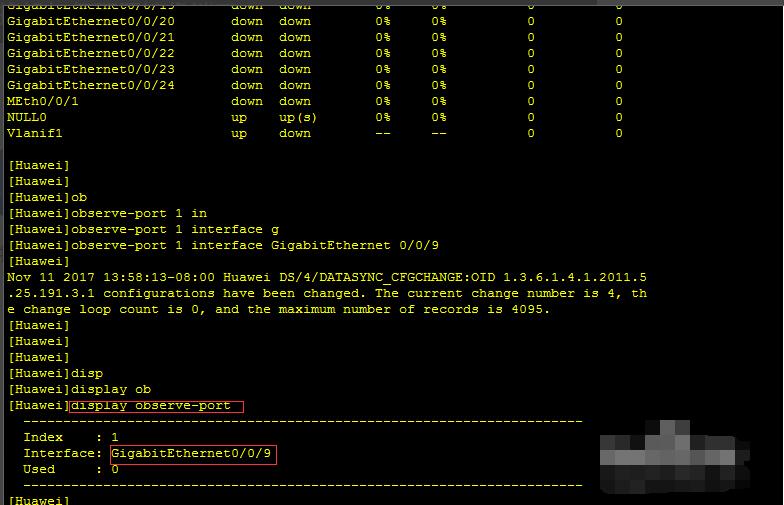Click the boxed GigabitEthernet0/0/9 interface value
784x505 pixels.
coord(193,454)
